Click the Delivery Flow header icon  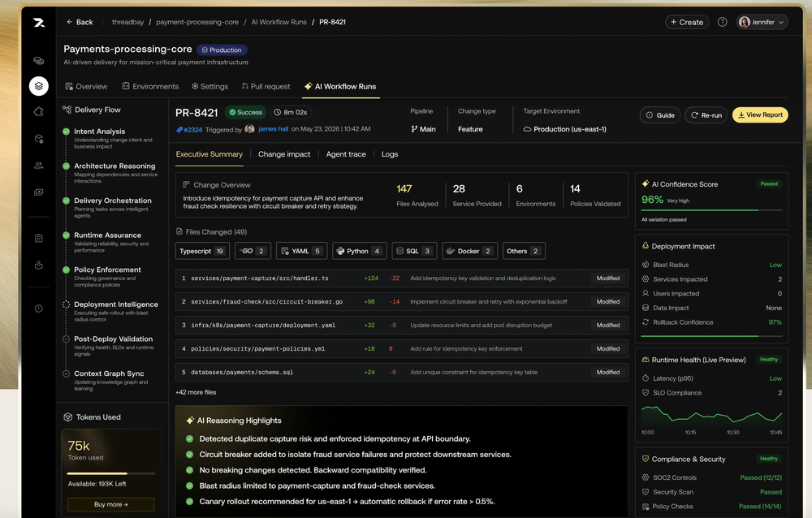pyautogui.click(x=67, y=110)
